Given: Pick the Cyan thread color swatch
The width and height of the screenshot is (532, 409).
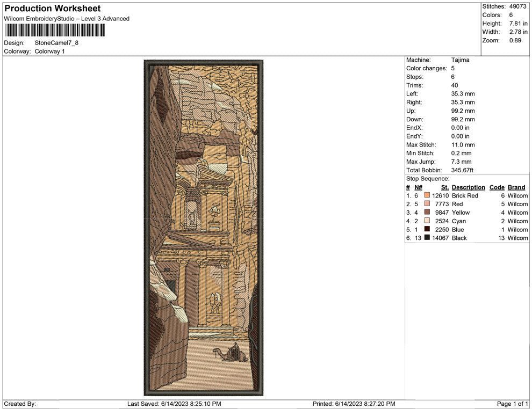Looking at the screenshot, I should (427, 221).
